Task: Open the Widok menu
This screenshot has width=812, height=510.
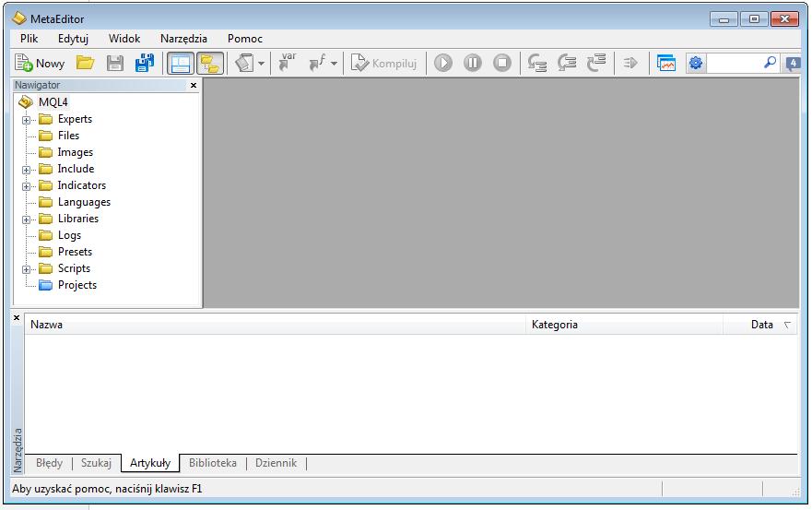Action: [x=124, y=39]
